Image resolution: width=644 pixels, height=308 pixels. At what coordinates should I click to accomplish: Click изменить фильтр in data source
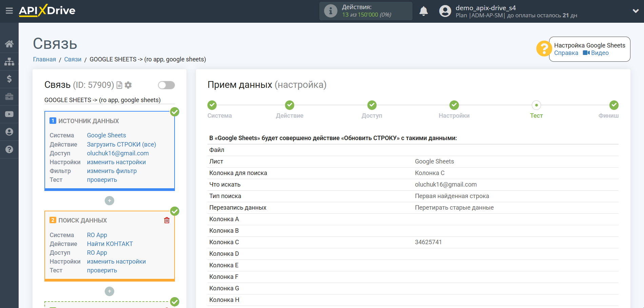tap(112, 171)
